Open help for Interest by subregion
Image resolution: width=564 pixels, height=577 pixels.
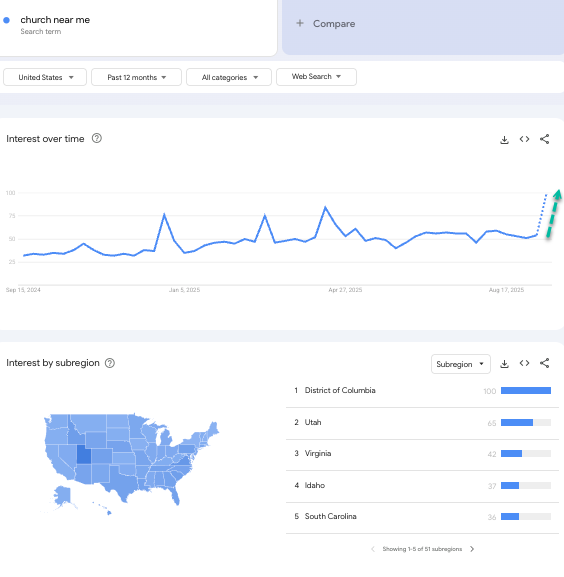(x=110, y=363)
